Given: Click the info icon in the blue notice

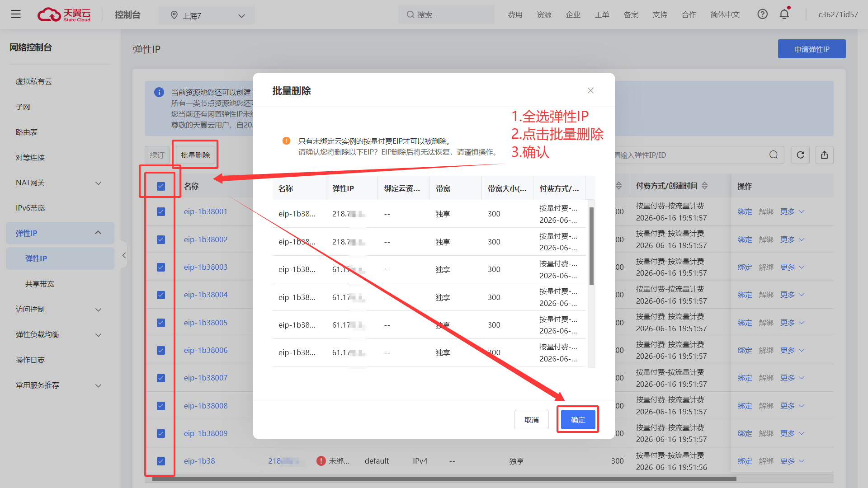Looking at the screenshot, I should click(x=159, y=92).
